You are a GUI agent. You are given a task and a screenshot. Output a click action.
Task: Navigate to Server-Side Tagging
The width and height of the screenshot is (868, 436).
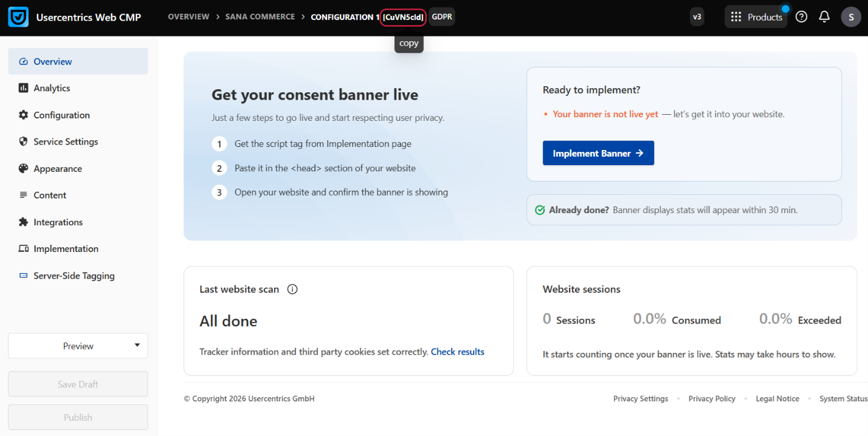coord(74,276)
